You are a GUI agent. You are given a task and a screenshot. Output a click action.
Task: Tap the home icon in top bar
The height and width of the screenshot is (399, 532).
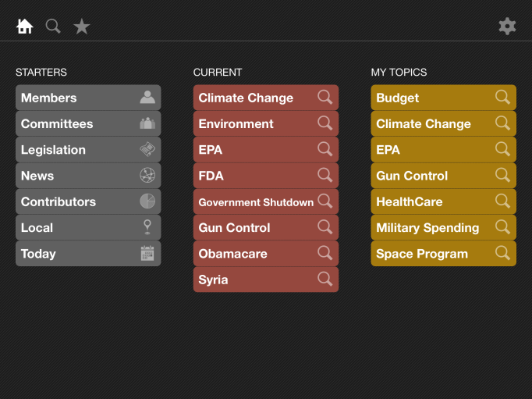25,27
